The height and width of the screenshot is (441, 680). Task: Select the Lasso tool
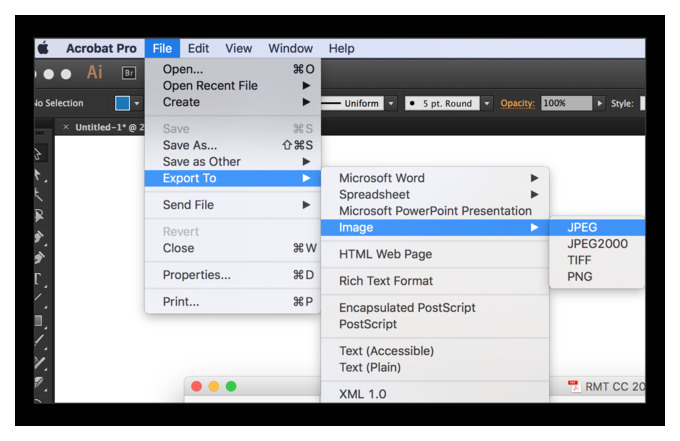[x=39, y=216]
